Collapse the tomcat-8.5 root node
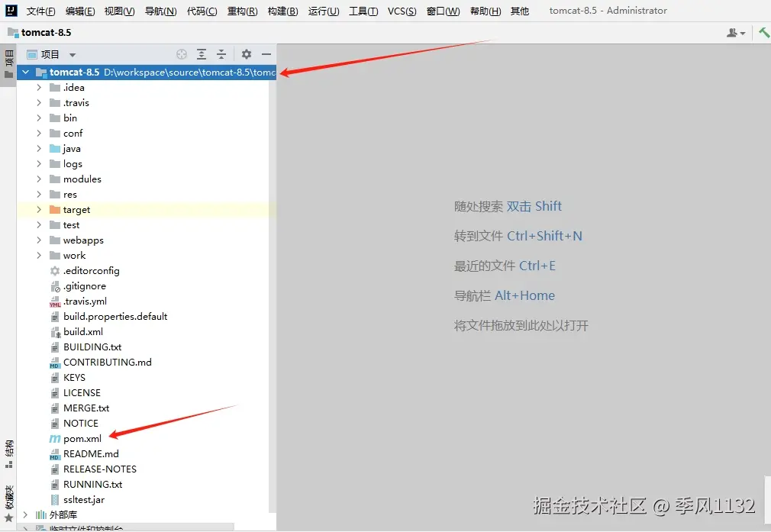Viewport: 771px width, 532px height. [x=25, y=73]
